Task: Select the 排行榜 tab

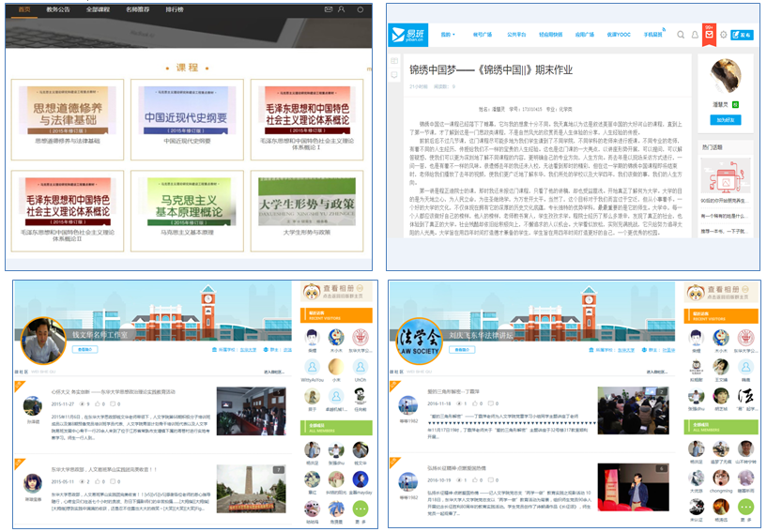Action: [x=175, y=9]
